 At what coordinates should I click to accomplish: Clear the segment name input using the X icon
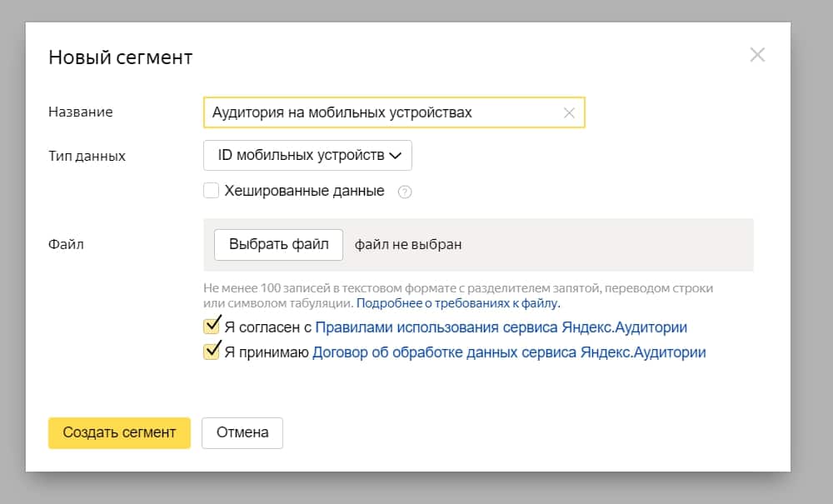coord(570,112)
